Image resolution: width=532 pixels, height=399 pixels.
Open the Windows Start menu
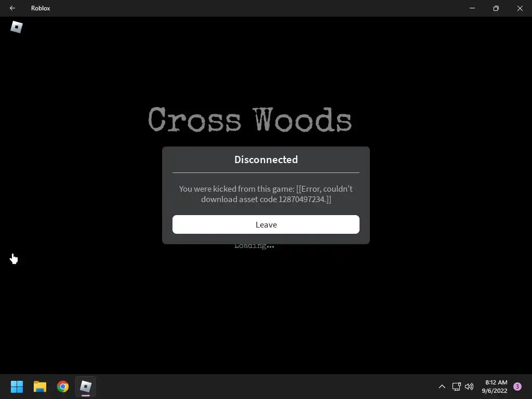pyautogui.click(x=17, y=387)
